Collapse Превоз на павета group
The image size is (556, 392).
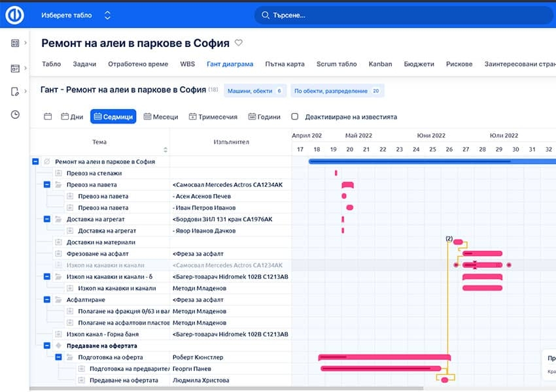click(47, 184)
